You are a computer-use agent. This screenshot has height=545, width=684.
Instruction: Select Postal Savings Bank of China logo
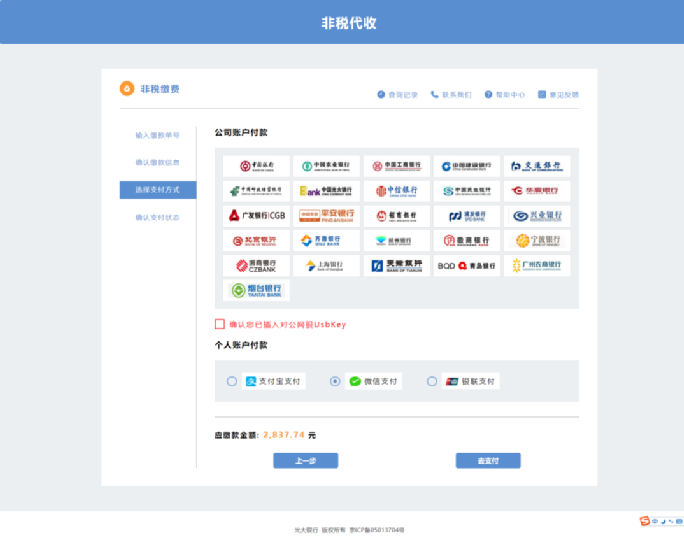(256, 191)
